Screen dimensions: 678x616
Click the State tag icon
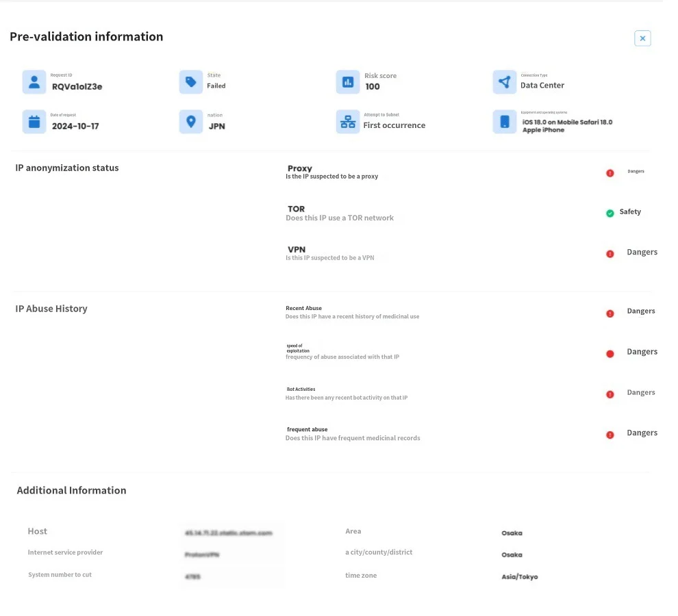[x=190, y=82]
